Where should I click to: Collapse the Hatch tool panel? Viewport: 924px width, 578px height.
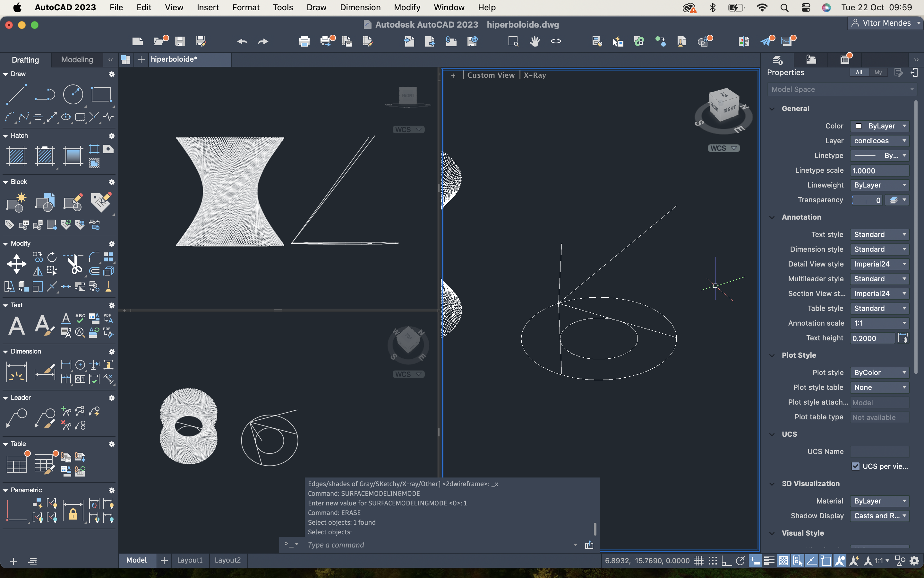(5, 136)
